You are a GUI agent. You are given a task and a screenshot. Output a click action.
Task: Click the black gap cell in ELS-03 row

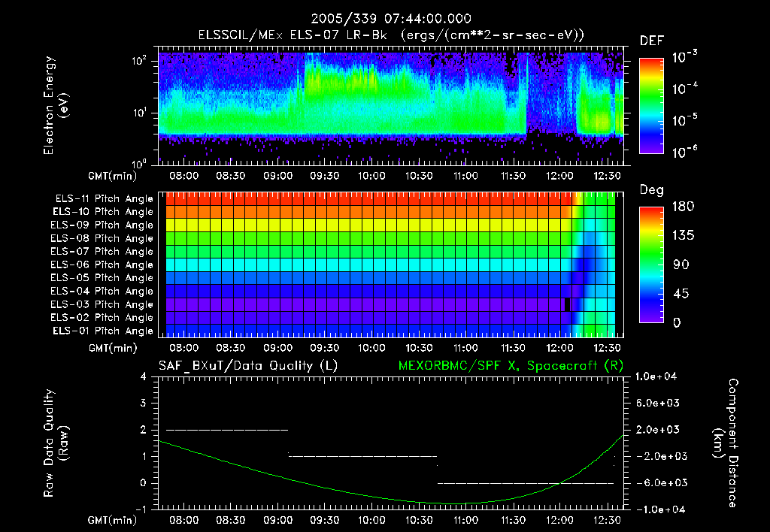[x=568, y=304]
